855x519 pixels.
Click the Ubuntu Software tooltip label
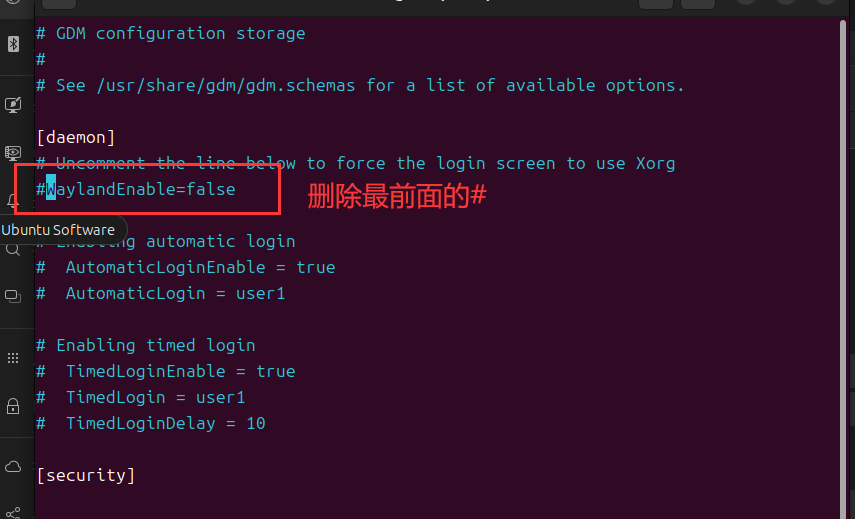click(x=58, y=230)
